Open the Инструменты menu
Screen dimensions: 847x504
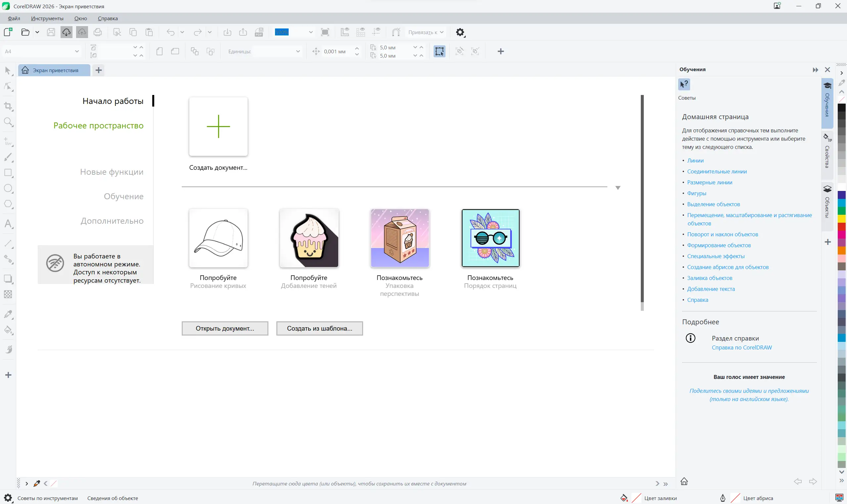(x=47, y=18)
